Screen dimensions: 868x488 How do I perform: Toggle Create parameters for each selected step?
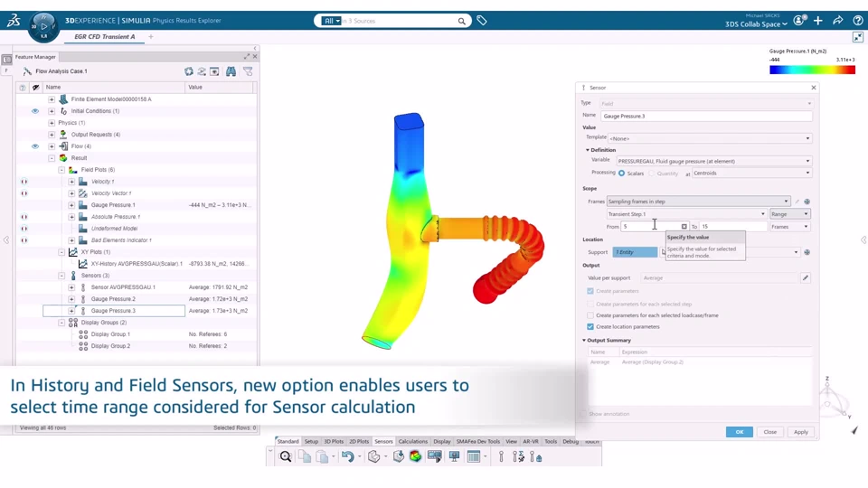(590, 304)
